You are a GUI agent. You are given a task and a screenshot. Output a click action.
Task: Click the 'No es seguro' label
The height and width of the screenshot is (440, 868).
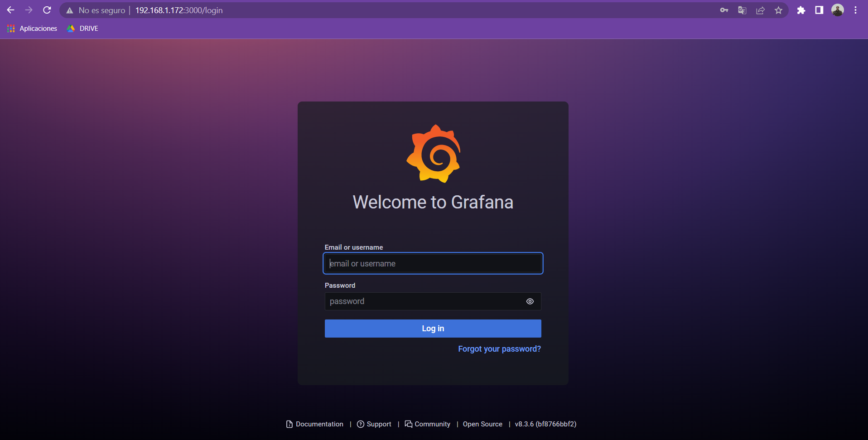point(102,10)
